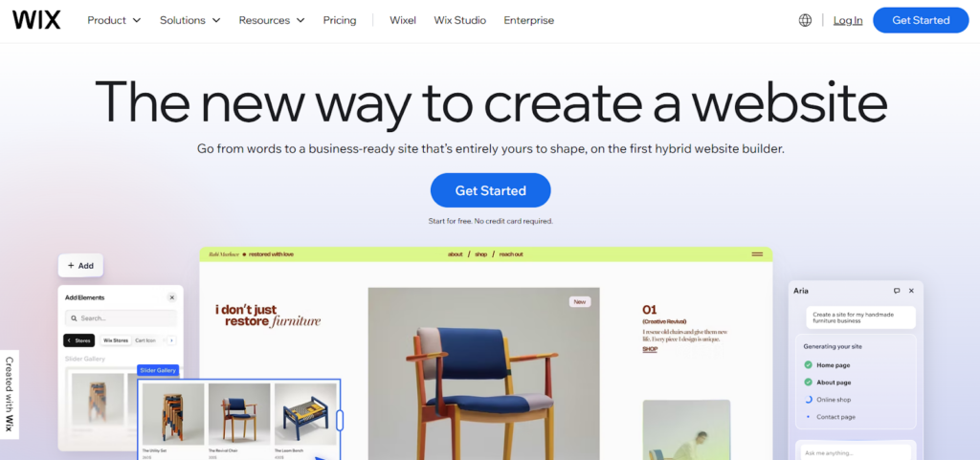This screenshot has width=980, height=460.
Task: Expand the Solutions dropdown menu
Action: (190, 20)
